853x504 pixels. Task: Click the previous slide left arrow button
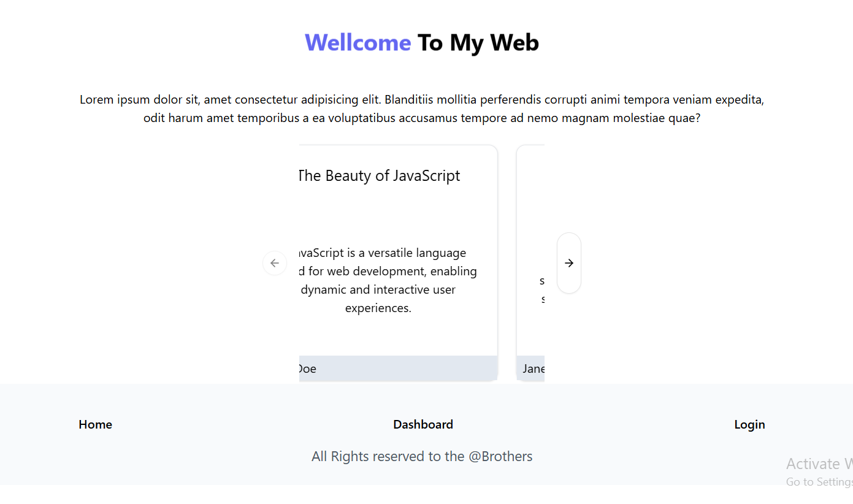[275, 263]
